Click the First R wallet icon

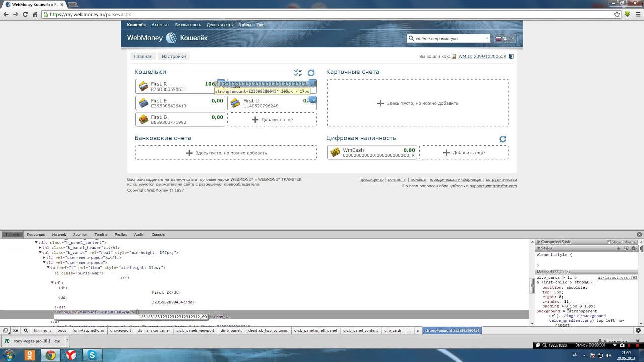coord(143,86)
